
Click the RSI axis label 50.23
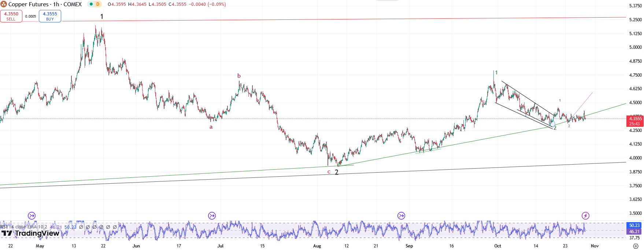coord(634,225)
